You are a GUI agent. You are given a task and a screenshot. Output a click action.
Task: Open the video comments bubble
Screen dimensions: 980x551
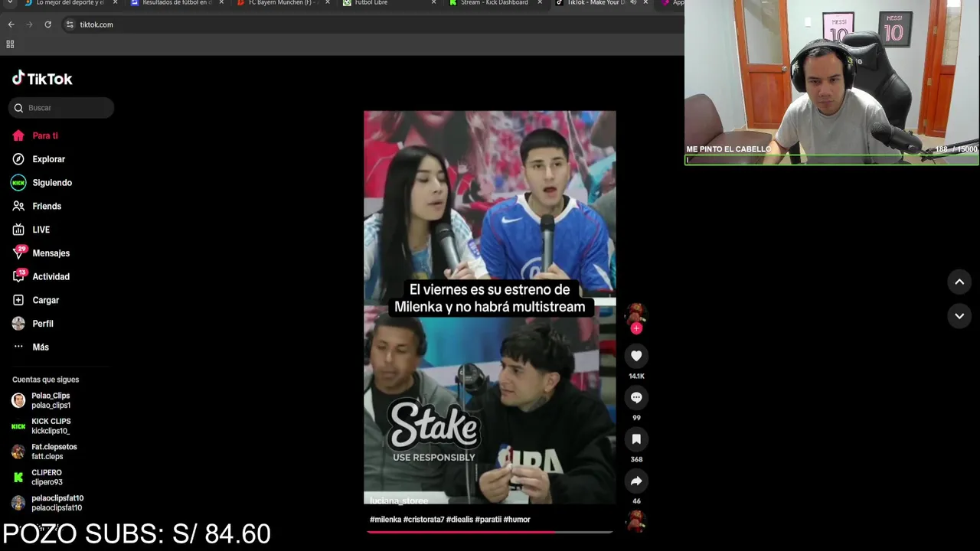(x=636, y=397)
